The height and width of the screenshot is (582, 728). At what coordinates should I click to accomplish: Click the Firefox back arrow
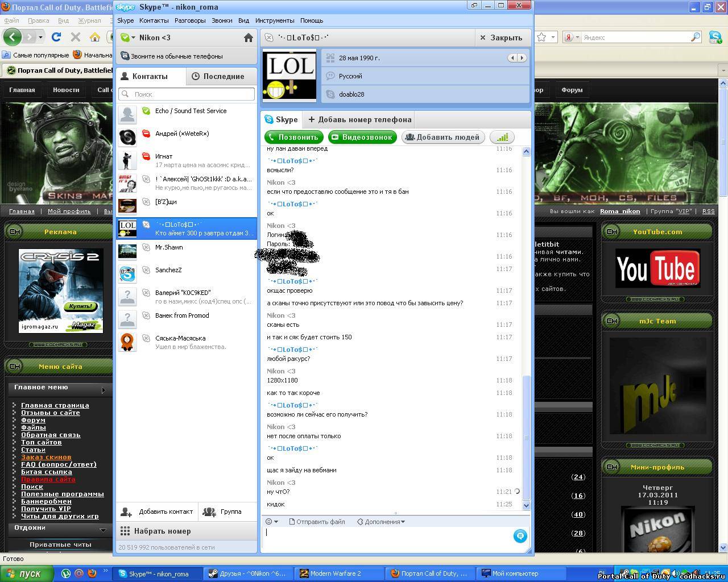(x=13, y=37)
